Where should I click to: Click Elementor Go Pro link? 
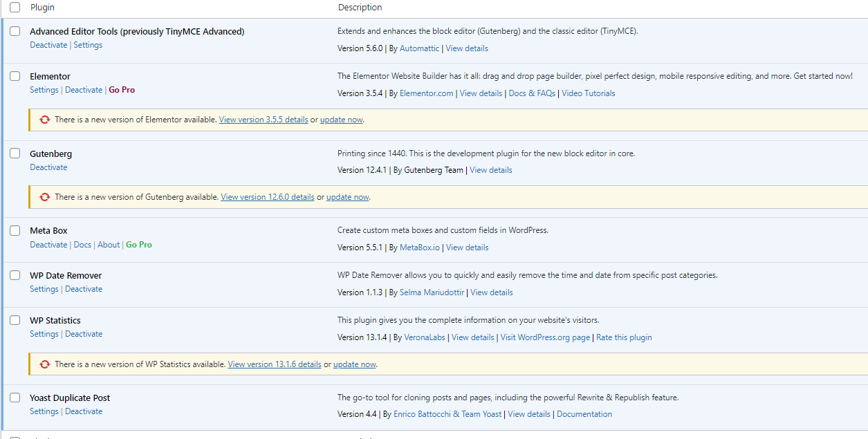(122, 90)
